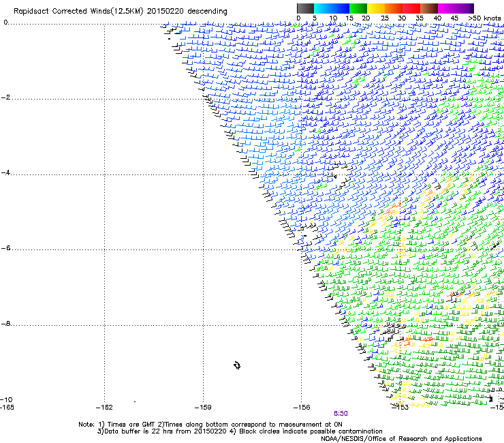
Task: Click the longitude label '-165'
Action: click(7, 408)
